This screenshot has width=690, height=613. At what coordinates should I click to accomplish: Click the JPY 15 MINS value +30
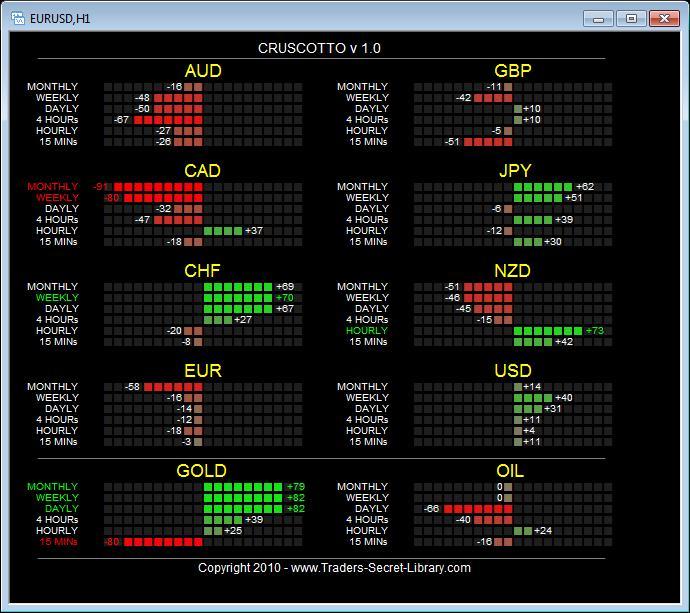pyautogui.click(x=553, y=242)
